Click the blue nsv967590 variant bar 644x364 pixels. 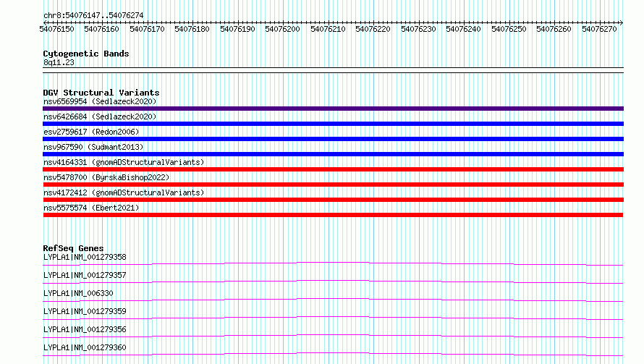(x=333, y=154)
